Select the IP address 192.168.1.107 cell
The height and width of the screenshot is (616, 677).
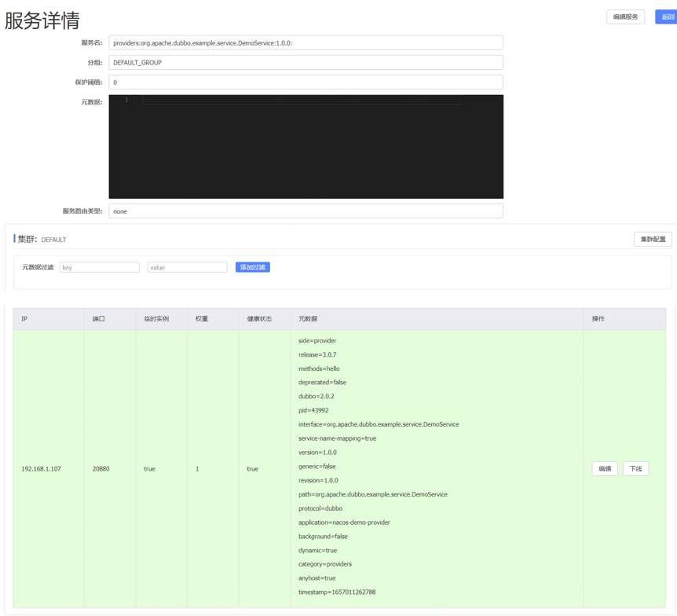pyautogui.click(x=41, y=469)
